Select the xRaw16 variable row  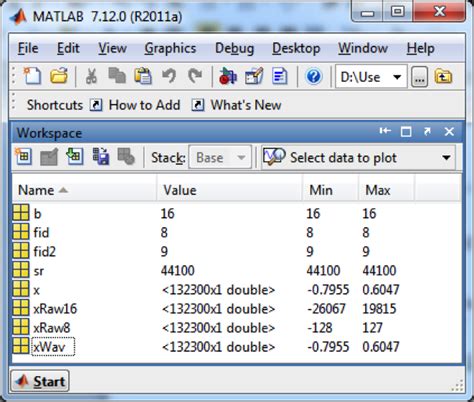pos(237,309)
